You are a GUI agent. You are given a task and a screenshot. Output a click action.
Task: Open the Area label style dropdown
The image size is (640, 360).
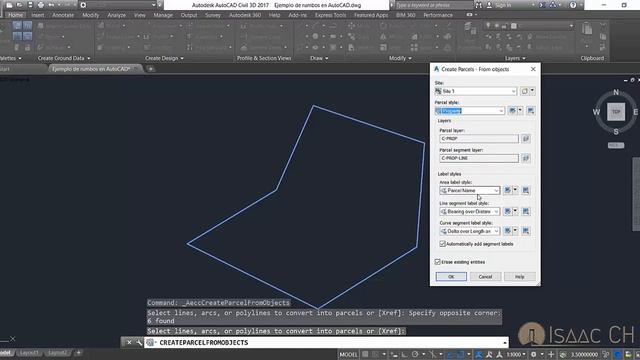pyautogui.click(x=470, y=190)
